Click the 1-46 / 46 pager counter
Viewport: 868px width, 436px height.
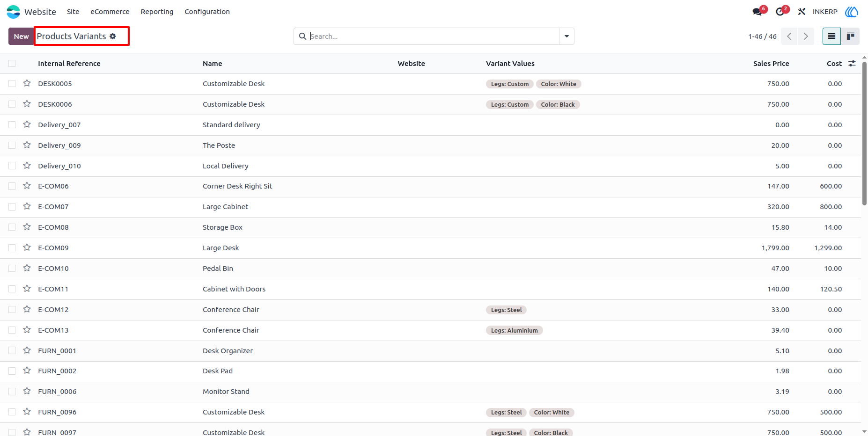(762, 36)
